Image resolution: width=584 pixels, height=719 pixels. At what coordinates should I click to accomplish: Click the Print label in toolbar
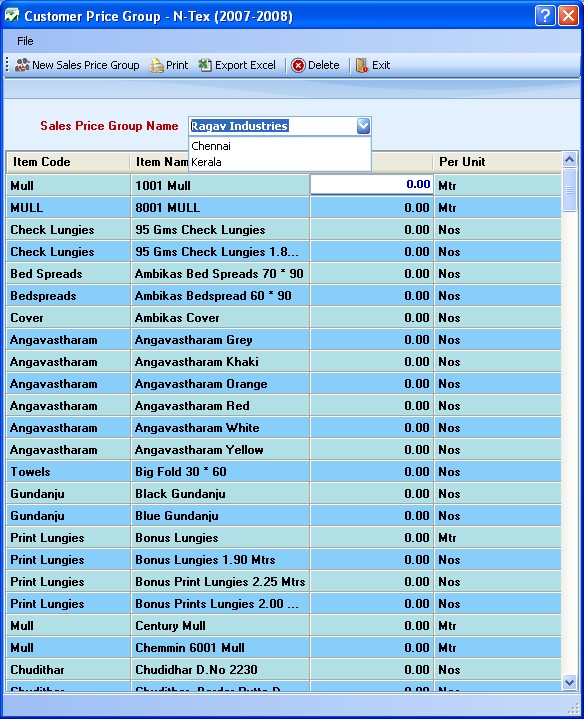click(177, 65)
